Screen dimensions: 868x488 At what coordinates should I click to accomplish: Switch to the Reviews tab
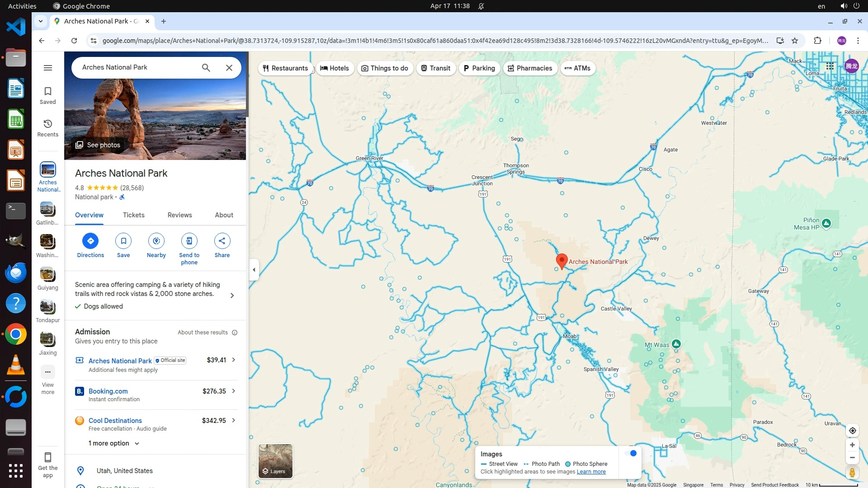[x=179, y=215]
